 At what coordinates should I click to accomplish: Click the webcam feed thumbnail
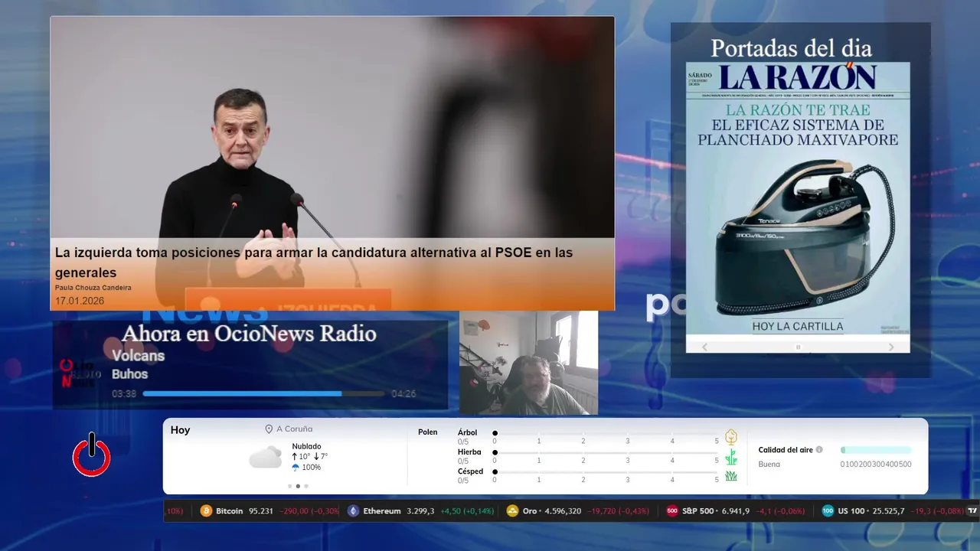pos(528,363)
